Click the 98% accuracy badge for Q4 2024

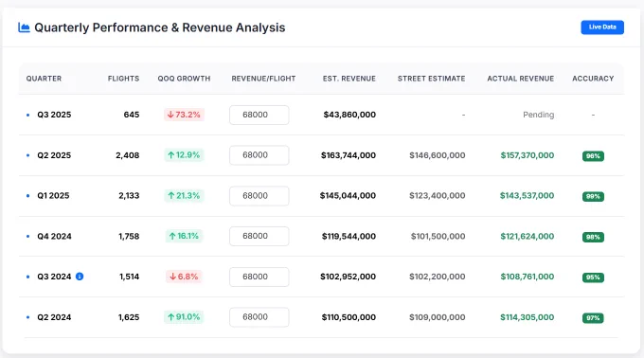[x=593, y=237]
